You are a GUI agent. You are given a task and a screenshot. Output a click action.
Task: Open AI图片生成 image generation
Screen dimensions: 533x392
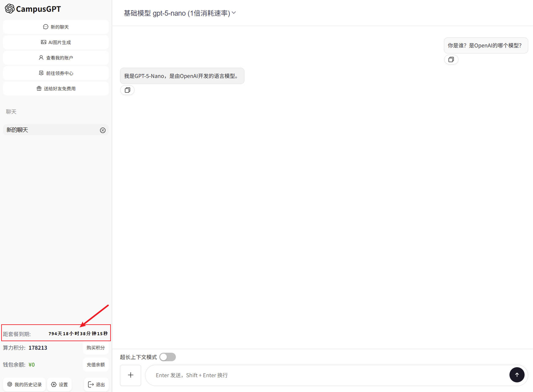click(56, 42)
